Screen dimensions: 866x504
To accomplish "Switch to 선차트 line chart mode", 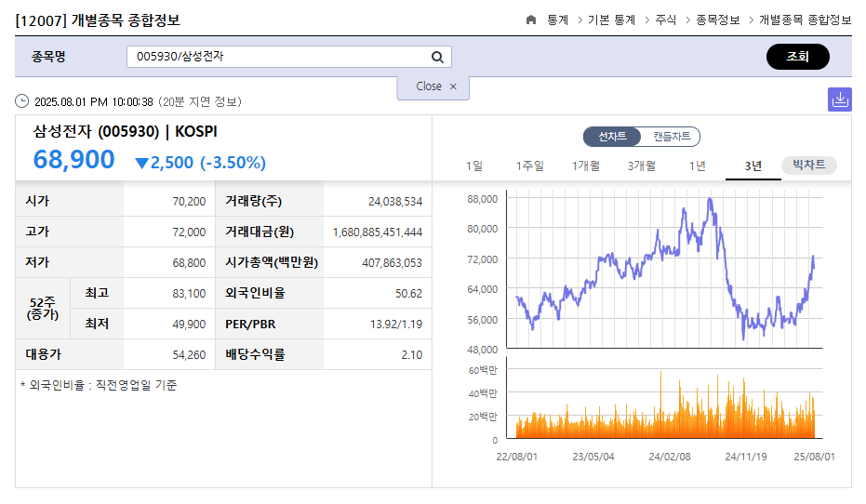I will tap(612, 137).
